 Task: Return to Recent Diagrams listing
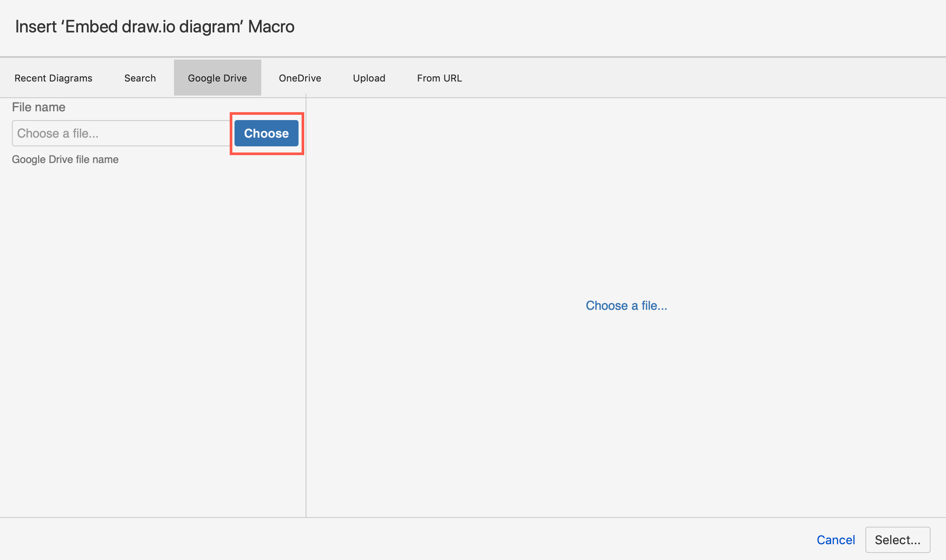tap(53, 78)
